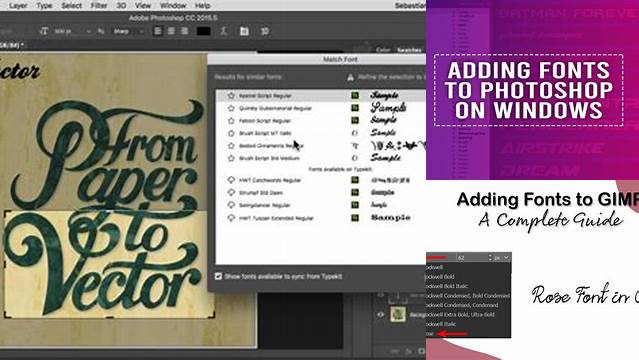Click Typekit badge on Quimby row
Screen dimensions: 639x360
[355, 108]
